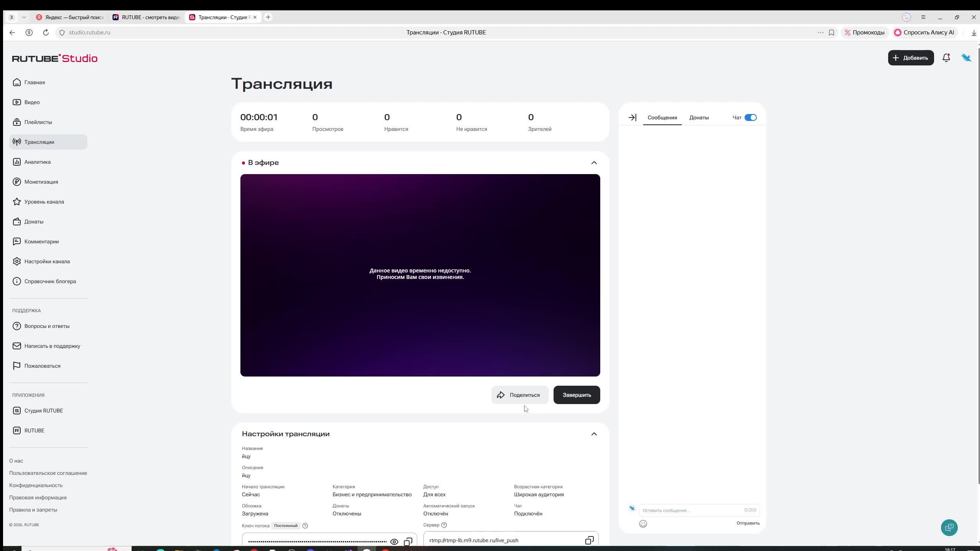
Task: Click the help icon next to Сервер
Action: [x=444, y=525]
